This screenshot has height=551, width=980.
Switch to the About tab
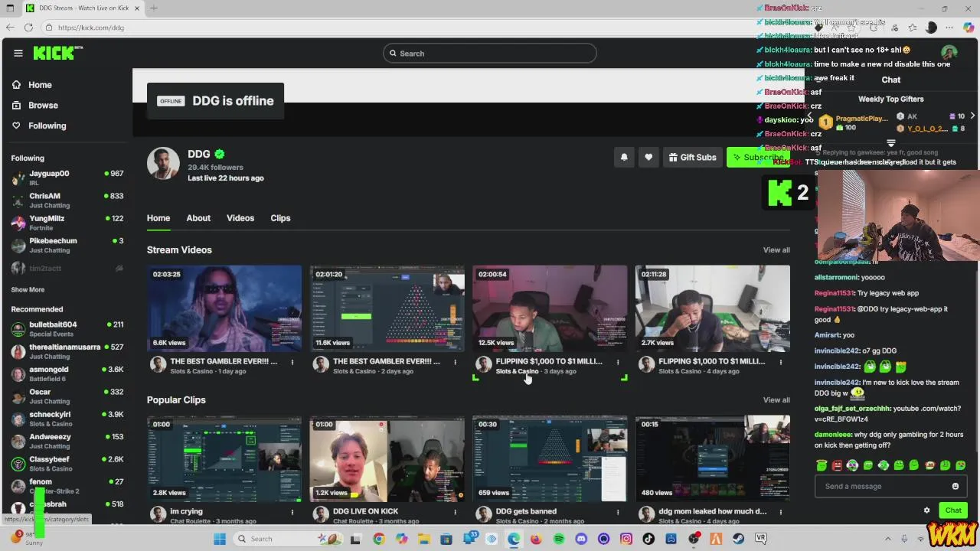click(x=198, y=218)
